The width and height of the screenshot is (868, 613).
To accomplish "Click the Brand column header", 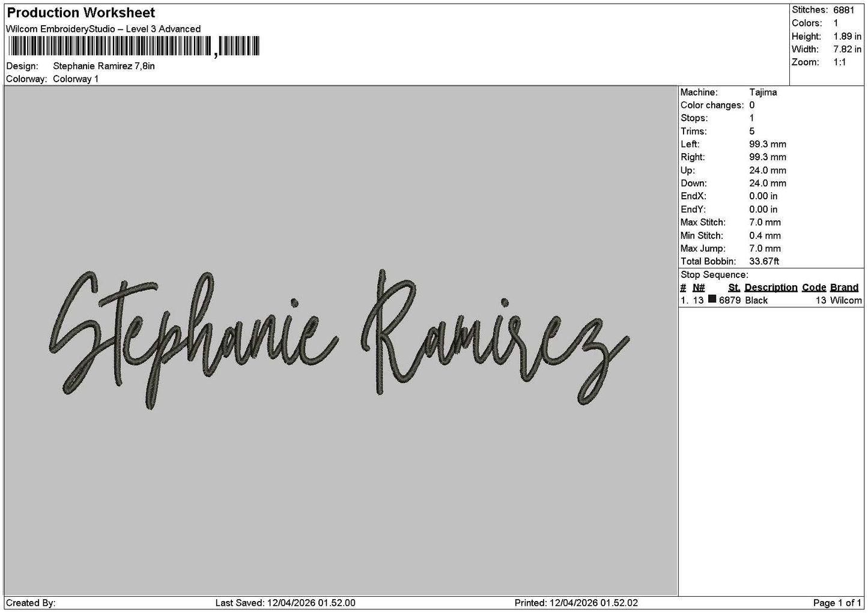I will coord(845,288).
